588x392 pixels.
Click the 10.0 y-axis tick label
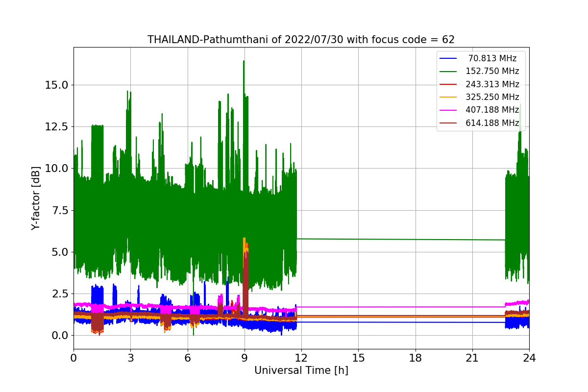(x=57, y=169)
